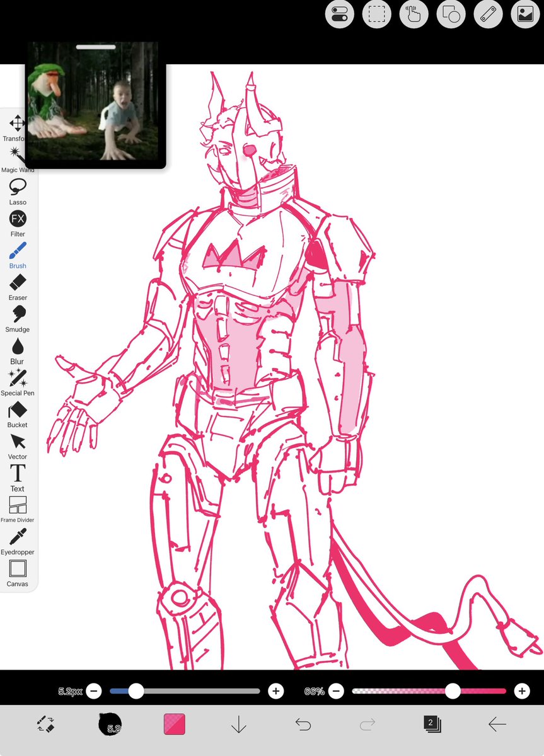Pick the Smudge tool
Screen dimensions: 544x756
coord(18,319)
